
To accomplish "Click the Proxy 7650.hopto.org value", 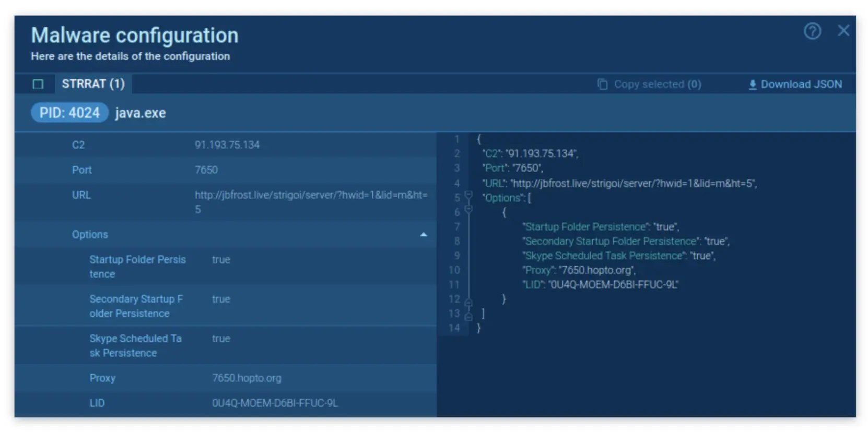I will (x=247, y=378).
